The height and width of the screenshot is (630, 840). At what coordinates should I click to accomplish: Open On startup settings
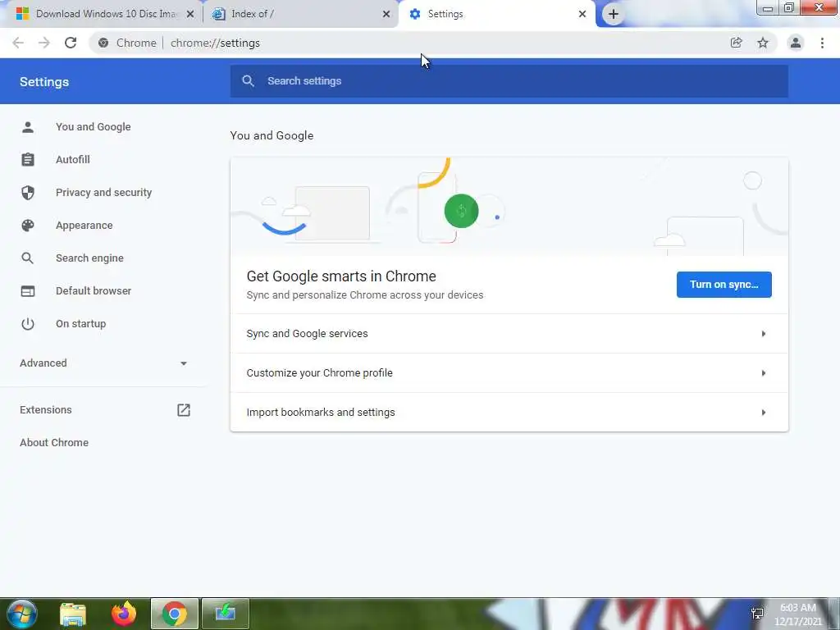point(81,323)
